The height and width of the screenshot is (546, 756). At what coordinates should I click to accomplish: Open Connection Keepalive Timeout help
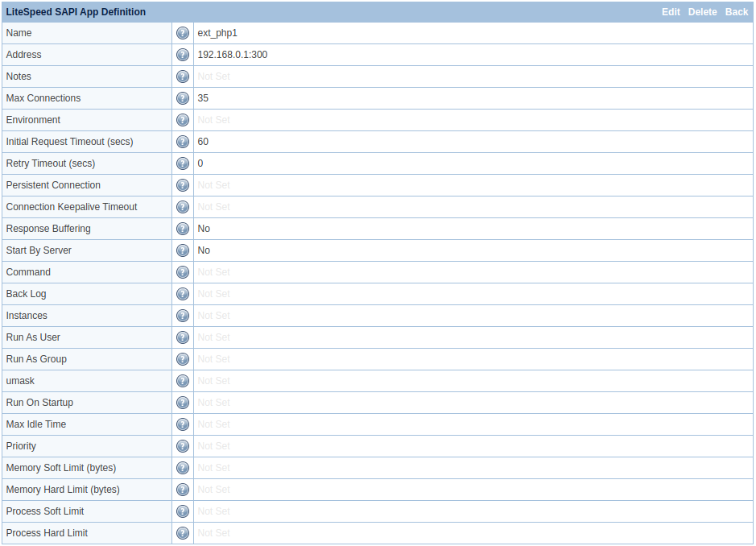click(x=183, y=207)
